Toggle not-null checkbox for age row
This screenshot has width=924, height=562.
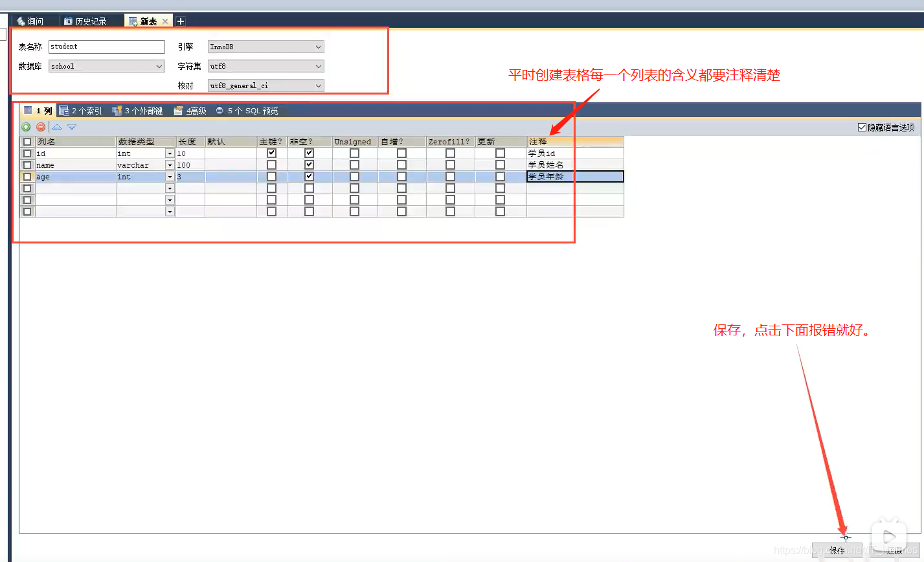310,177
